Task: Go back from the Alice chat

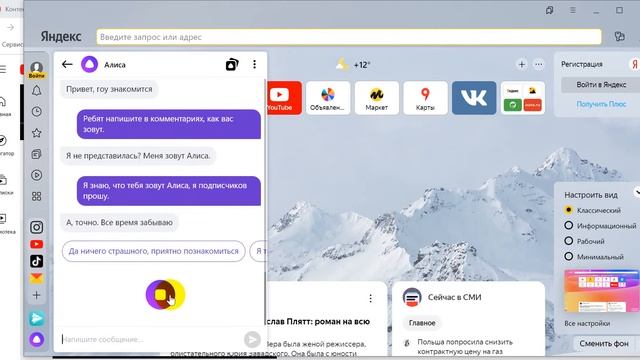Action: click(67, 64)
